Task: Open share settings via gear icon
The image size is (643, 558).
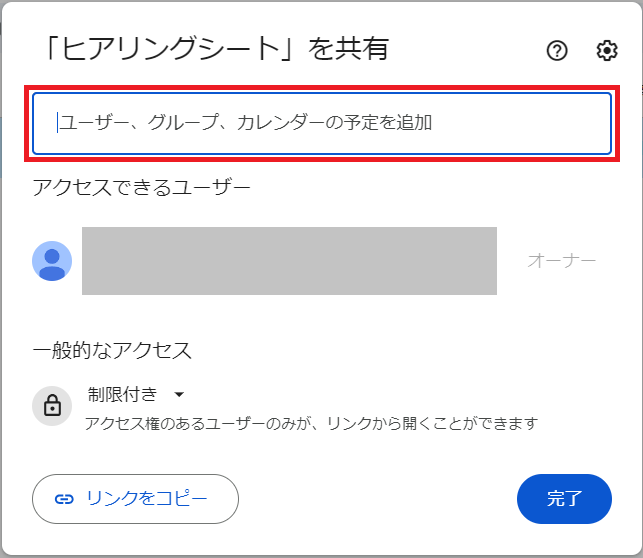Action: (x=607, y=51)
